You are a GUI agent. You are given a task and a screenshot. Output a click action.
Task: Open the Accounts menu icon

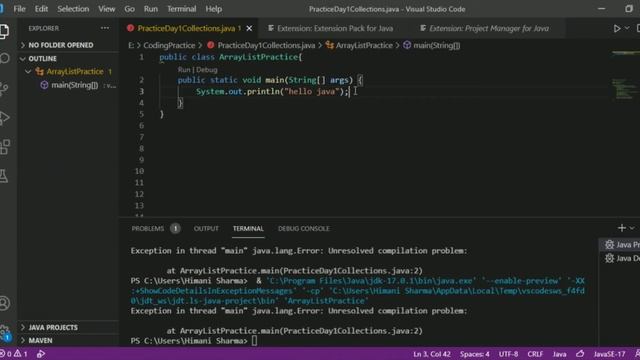(4, 304)
